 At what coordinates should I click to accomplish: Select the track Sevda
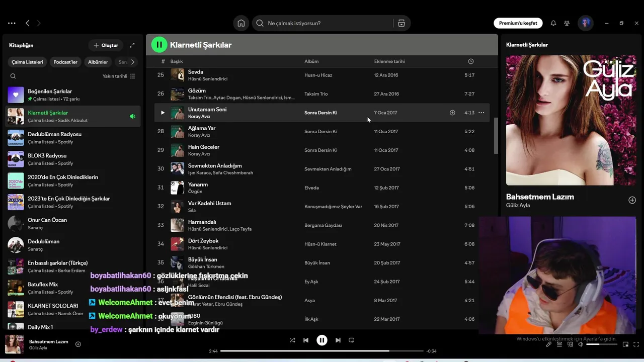(322, 75)
